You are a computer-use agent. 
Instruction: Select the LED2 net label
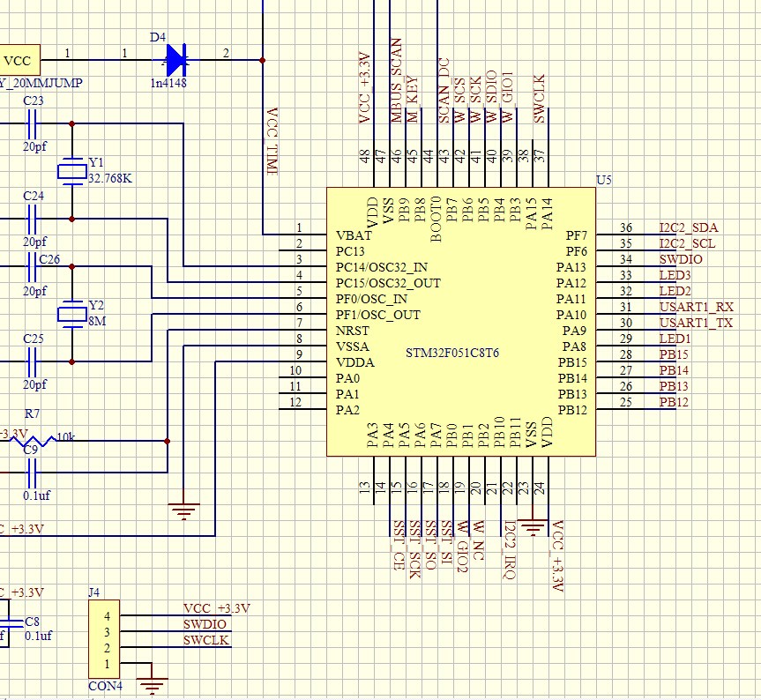tap(675, 291)
